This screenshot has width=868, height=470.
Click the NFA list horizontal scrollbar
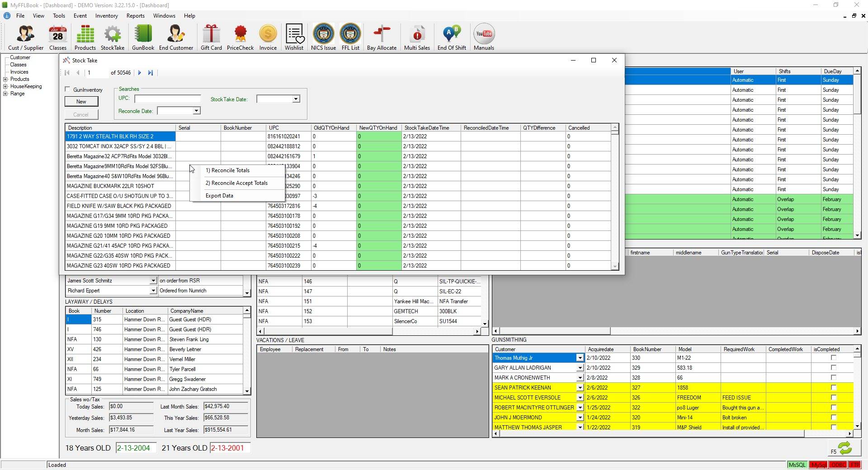coord(368,332)
